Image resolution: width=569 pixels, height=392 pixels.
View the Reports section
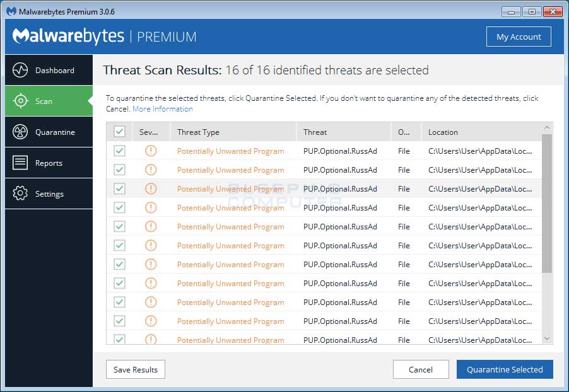pos(49,163)
